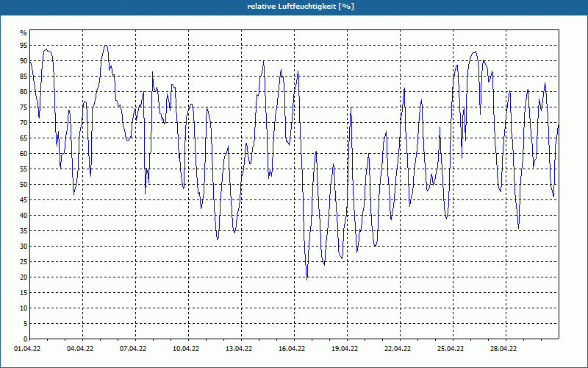The height and width of the screenshot is (368, 588).
Task: Click the y-axis label '45'
Action: pos(24,200)
